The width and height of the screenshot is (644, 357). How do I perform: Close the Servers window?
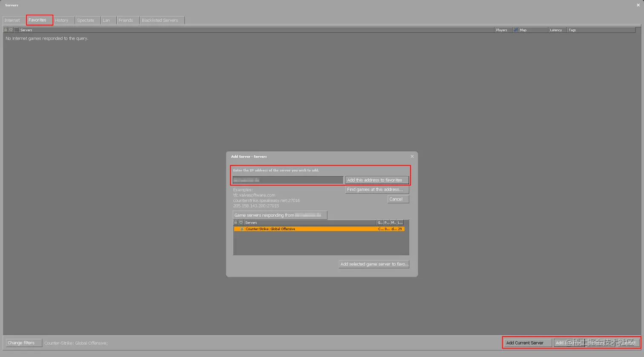pyautogui.click(x=638, y=5)
